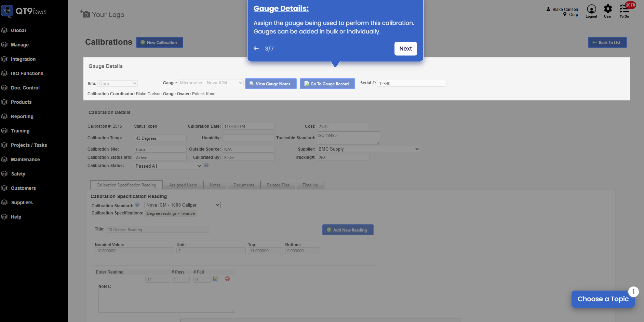Select Training from the sidebar menu
The width and height of the screenshot is (644, 322).
point(20,131)
